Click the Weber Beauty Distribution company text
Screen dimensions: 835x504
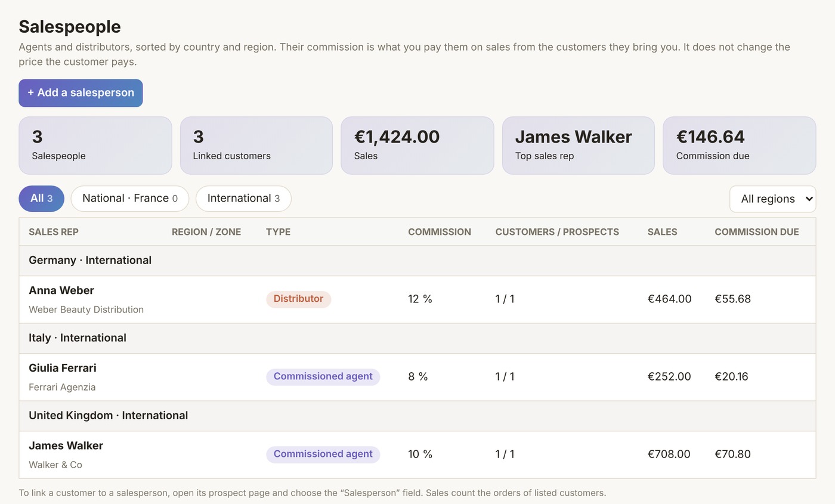point(86,310)
